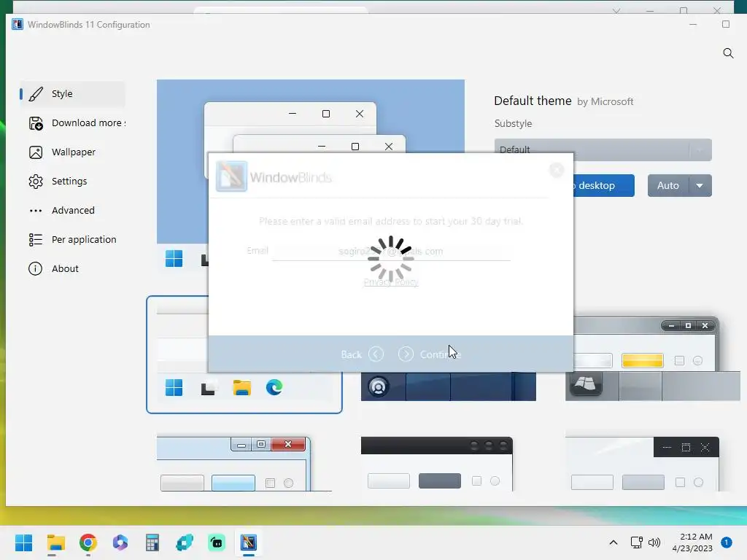This screenshot has height=560, width=747.
Task: Open the Privacy Policy link
Action: [391, 282]
